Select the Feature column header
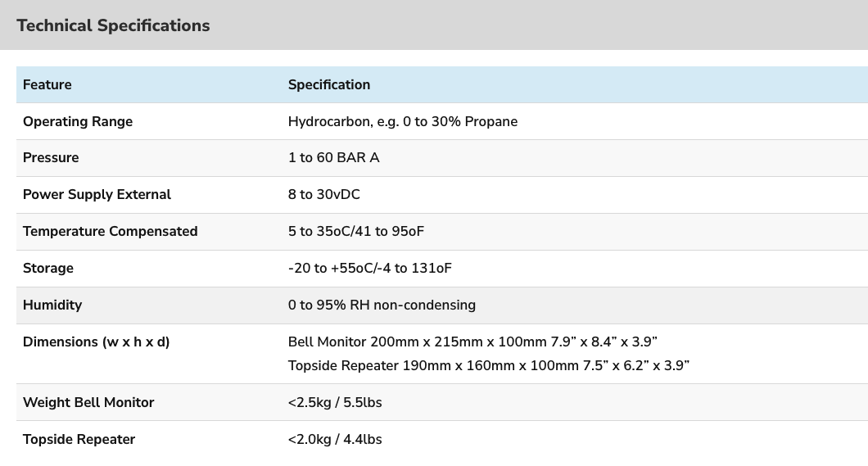This screenshot has width=868, height=466. click(47, 84)
